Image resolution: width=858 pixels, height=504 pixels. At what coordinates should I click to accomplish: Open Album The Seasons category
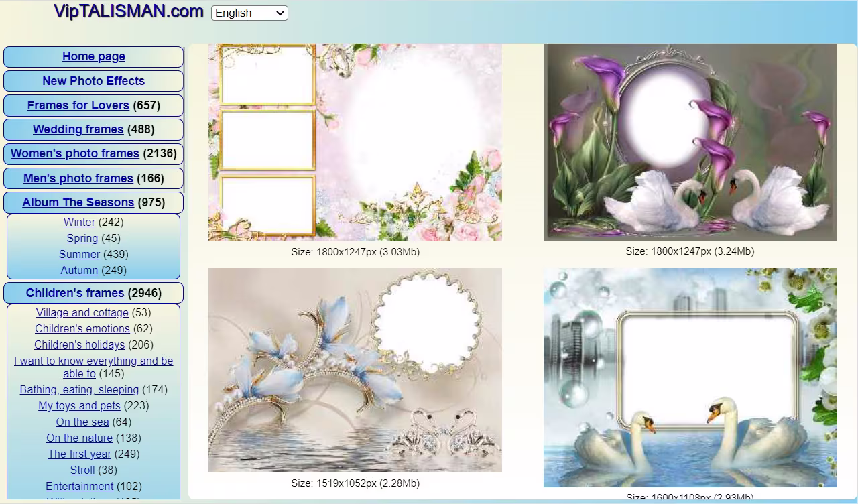pos(78,202)
